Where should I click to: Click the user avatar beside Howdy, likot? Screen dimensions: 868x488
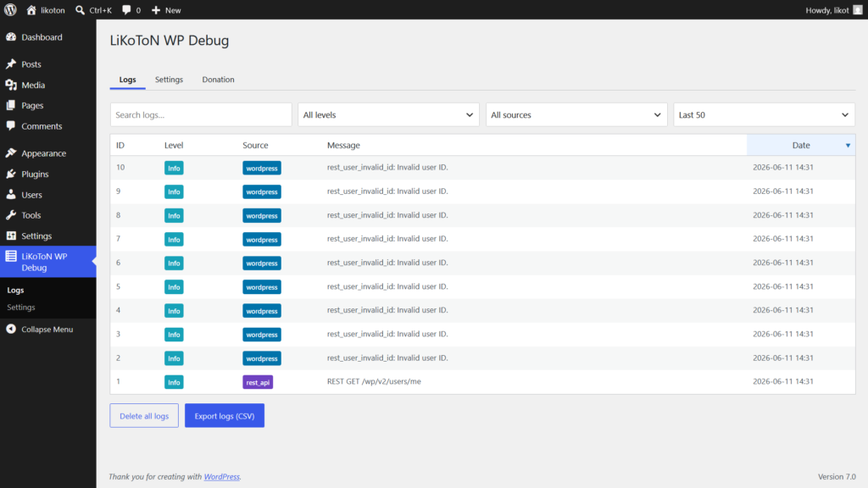click(858, 10)
